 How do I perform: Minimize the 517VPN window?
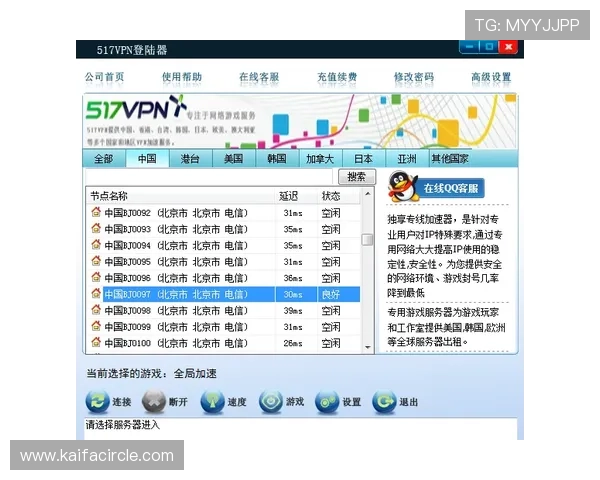tap(470, 47)
